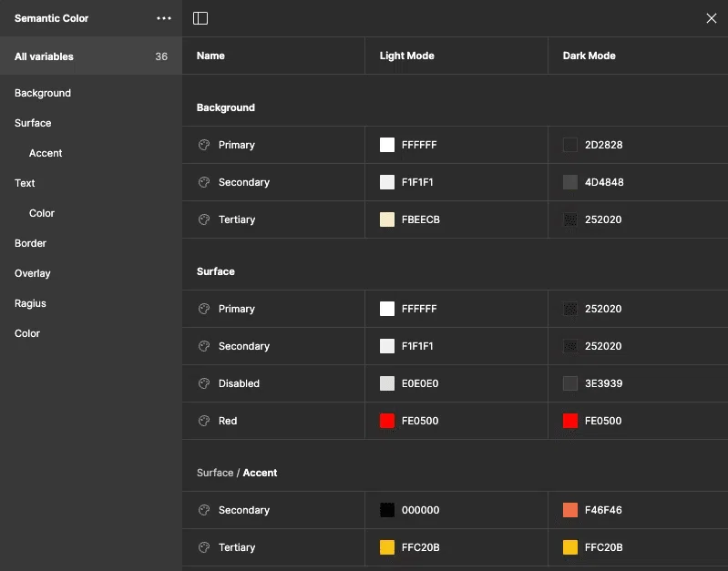Click Surface Primary light swatch FFFFFF
The image size is (728, 571).
click(386, 309)
